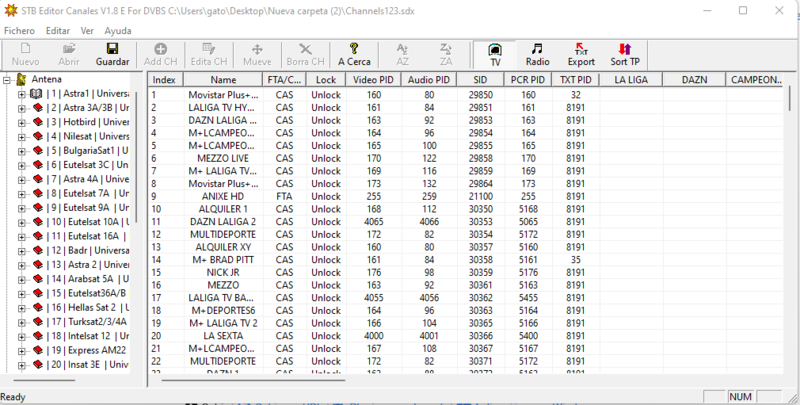This screenshot has height=405, width=800.
Task: Open the A Cerca about icon
Action: click(x=354, y=49)
